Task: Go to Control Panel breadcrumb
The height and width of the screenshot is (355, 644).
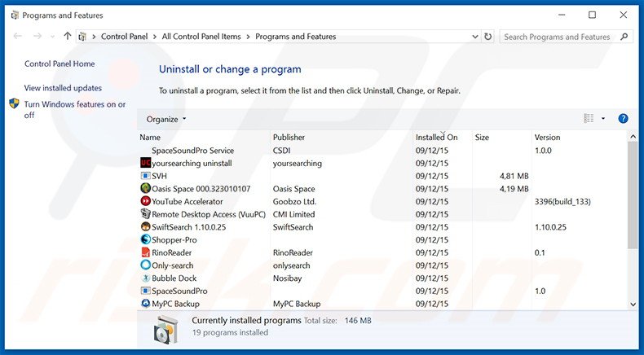Action: 124,37
